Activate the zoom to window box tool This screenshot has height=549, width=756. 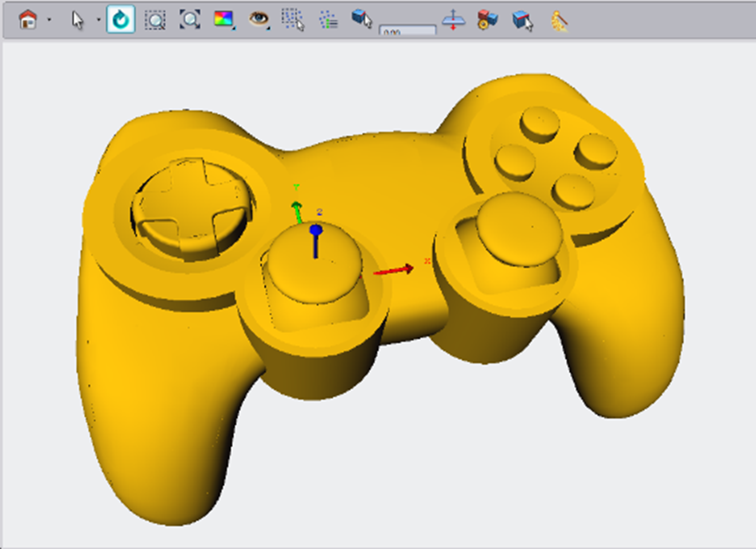(155, 20)
